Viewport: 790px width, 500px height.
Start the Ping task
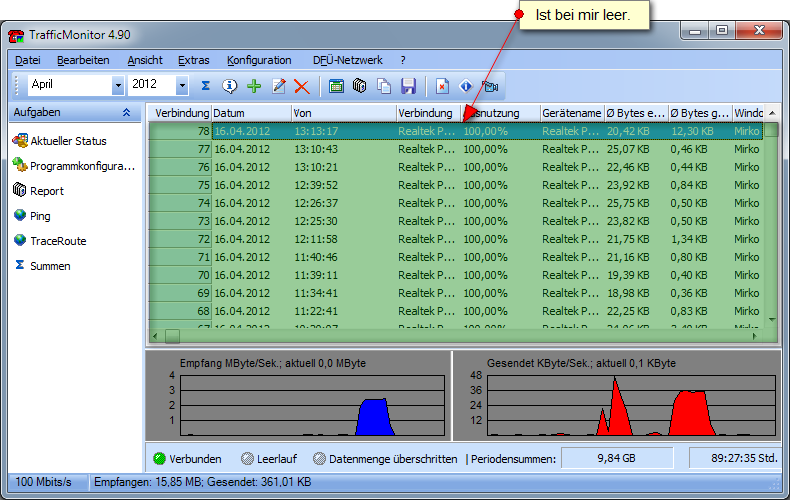[32, 216]
